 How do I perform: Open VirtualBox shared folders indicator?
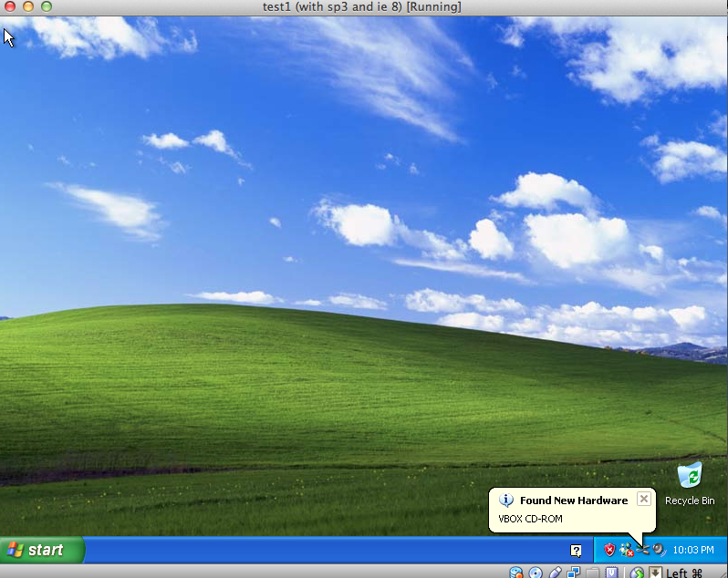tap(593, 573)
